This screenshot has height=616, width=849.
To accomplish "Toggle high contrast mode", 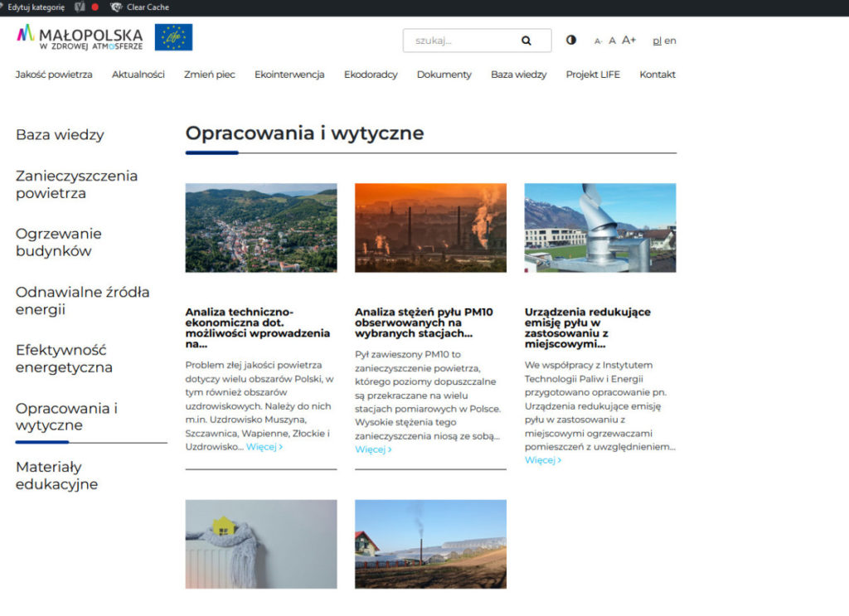I will (x=571, y=40).
